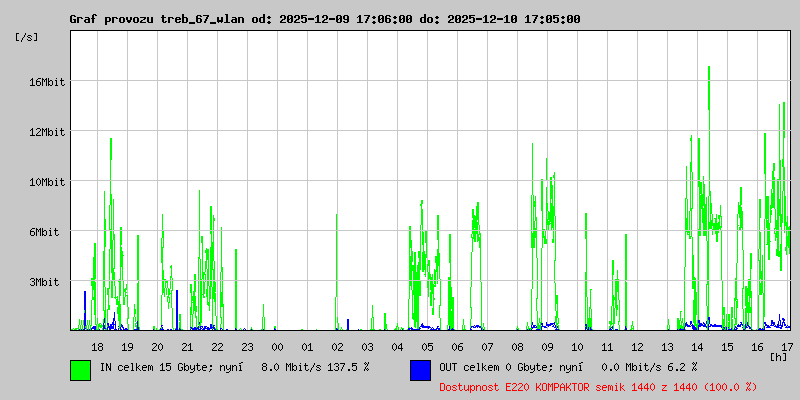Click the 10Mbit y-axis label
Screen dimensions: 800x400
coord(46,182)
